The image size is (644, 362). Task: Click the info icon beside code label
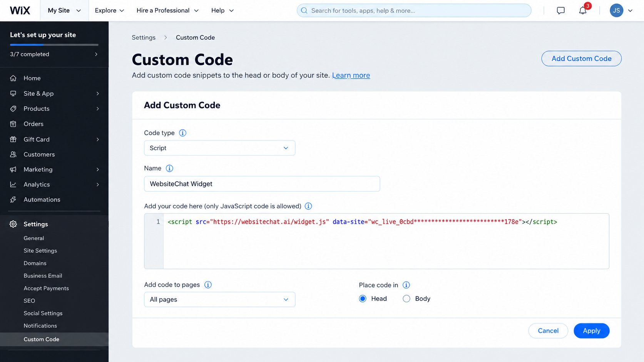308,206
